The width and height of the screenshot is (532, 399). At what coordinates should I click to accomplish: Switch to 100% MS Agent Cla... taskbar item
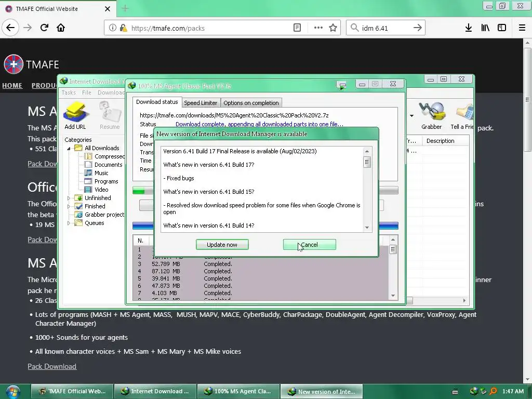pyautogui.click(x=238, y=391)
